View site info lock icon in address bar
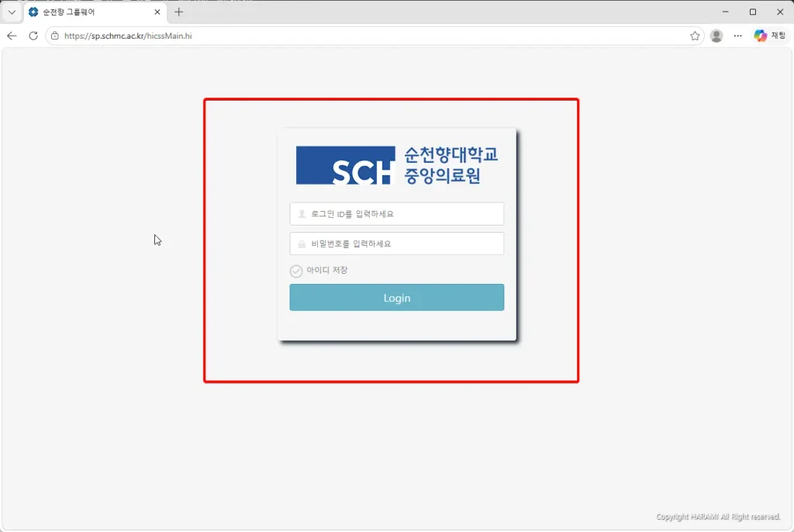 55,36
